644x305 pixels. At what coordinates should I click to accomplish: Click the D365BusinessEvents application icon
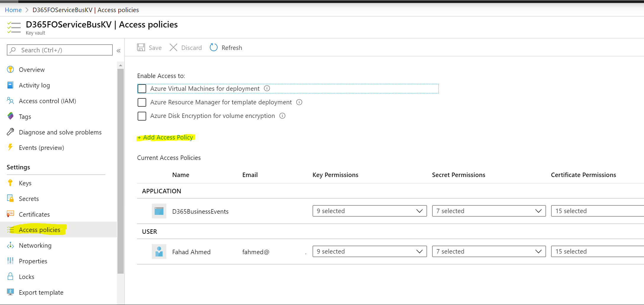click(159, 211)
